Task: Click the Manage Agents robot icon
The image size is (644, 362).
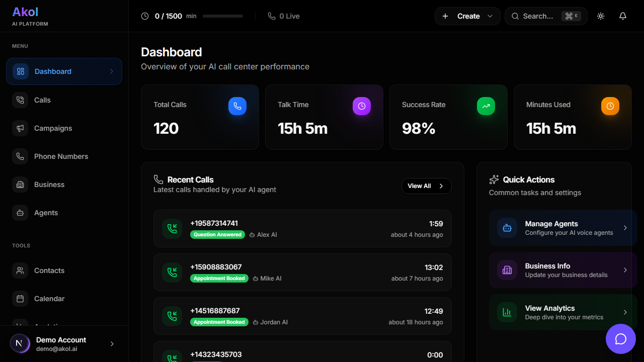Action: pyautogui.click(x=507, y=228)
